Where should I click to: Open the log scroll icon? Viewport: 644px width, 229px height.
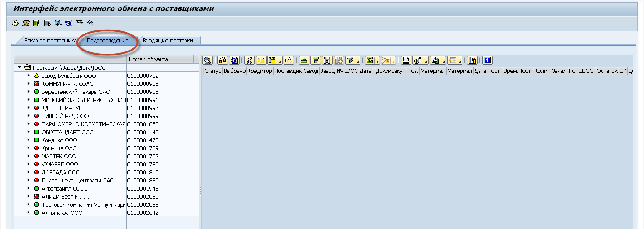point(26,22)
